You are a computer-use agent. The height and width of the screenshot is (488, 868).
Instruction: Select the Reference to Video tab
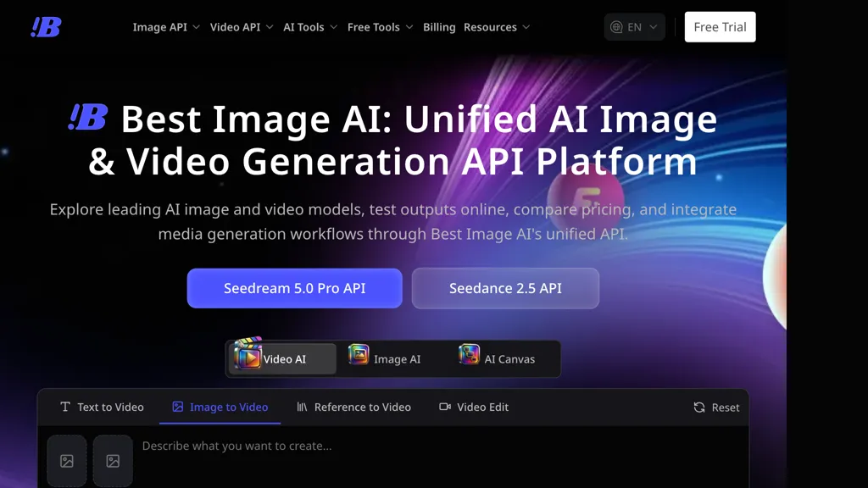[x=353, y=407]
